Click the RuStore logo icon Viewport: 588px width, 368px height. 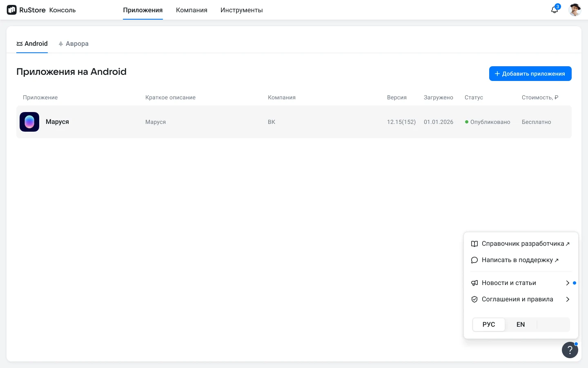[12, 10]
